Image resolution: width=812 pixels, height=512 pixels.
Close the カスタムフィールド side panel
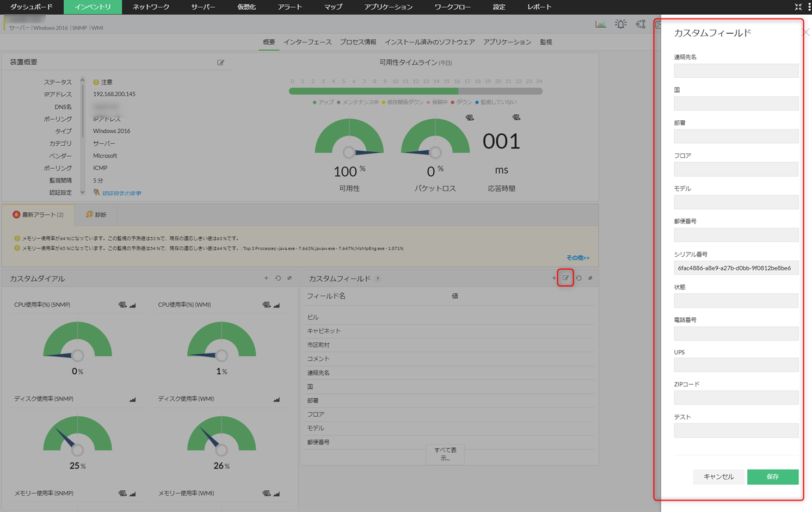(x=807, y=33)
